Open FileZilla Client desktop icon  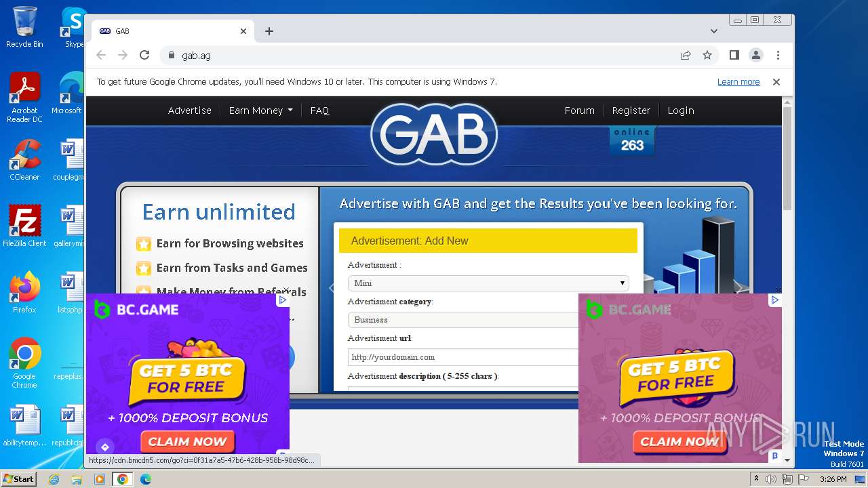(x=24, y=226)
